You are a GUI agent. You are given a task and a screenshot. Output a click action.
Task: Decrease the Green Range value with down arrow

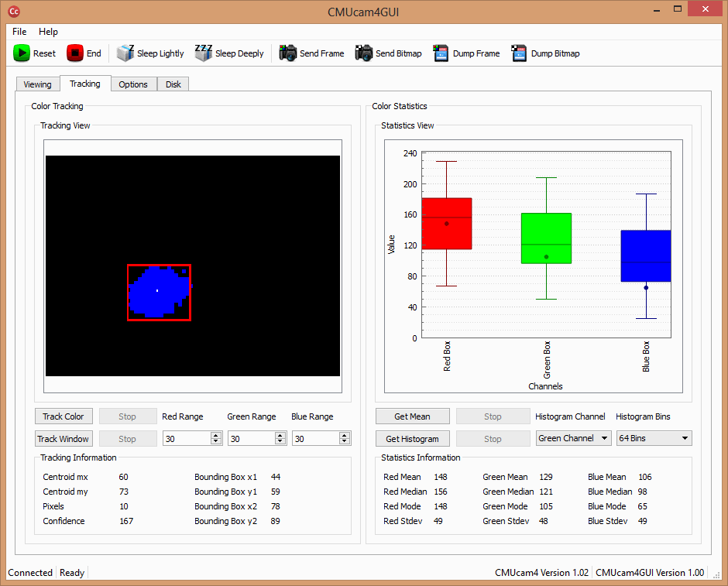pos(280,441)
